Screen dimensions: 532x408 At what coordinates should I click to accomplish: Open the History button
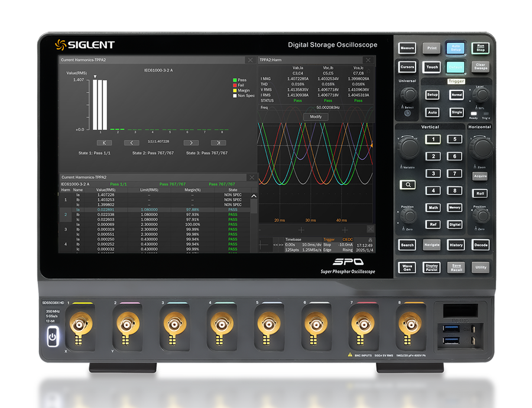pyautogui.click(x=456, y=245)
